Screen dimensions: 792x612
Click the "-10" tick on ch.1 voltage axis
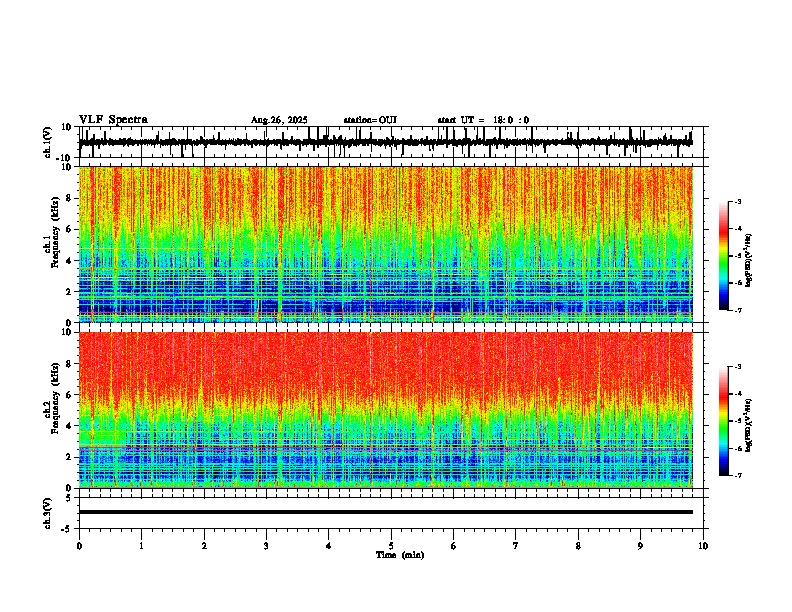pos(65,158)
